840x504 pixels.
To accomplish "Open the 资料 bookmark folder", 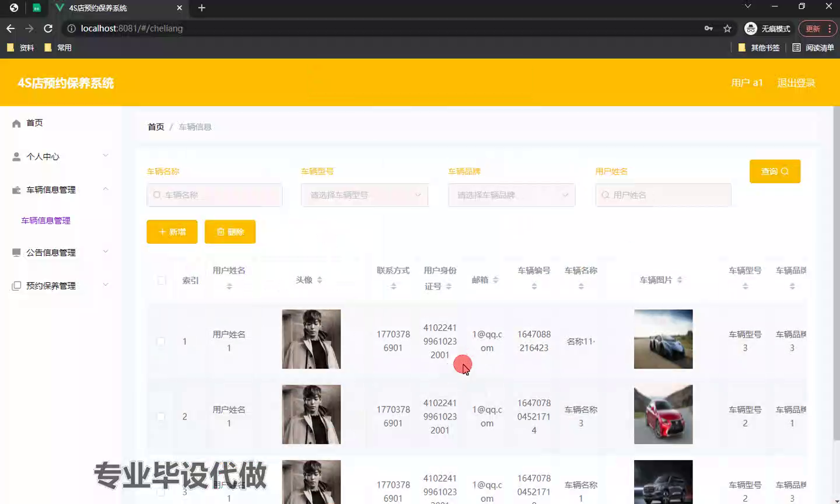I will [21, 48].
